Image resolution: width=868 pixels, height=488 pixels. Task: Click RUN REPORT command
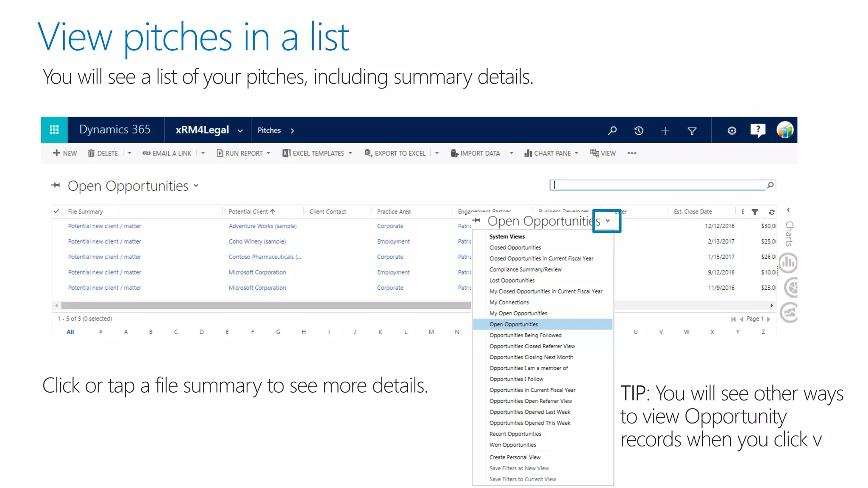(x=243, y=153)
